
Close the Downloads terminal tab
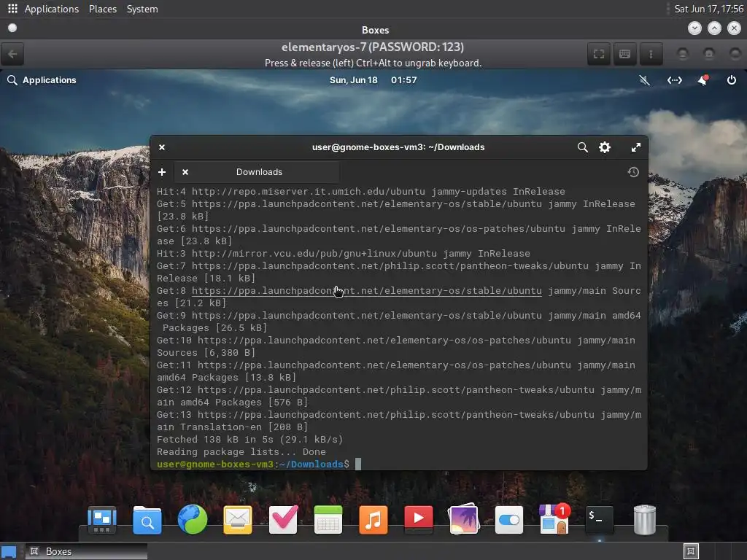tap(185, 172)
